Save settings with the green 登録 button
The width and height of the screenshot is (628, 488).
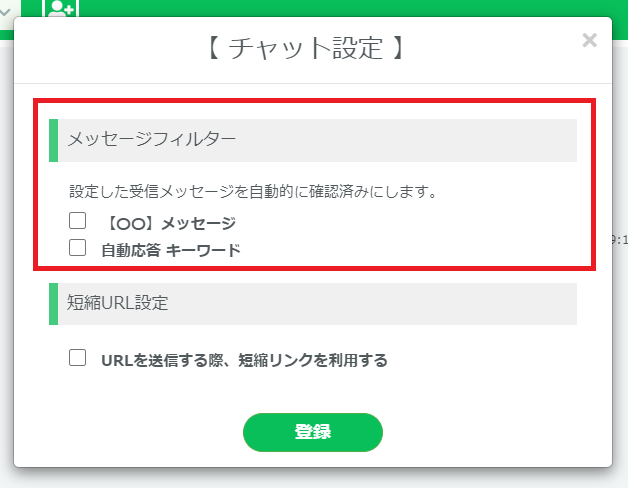(x=313, y=432)
